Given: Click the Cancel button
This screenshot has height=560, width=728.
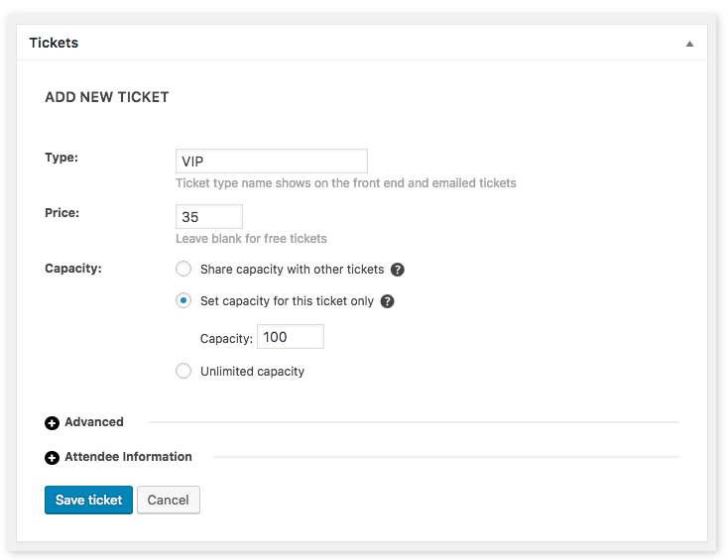Looking at the screenshot, I should point(168,500).
